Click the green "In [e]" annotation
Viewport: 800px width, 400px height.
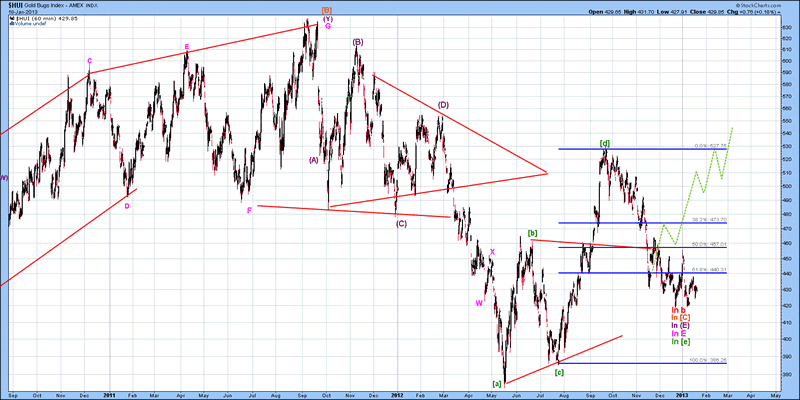(681, 340)
